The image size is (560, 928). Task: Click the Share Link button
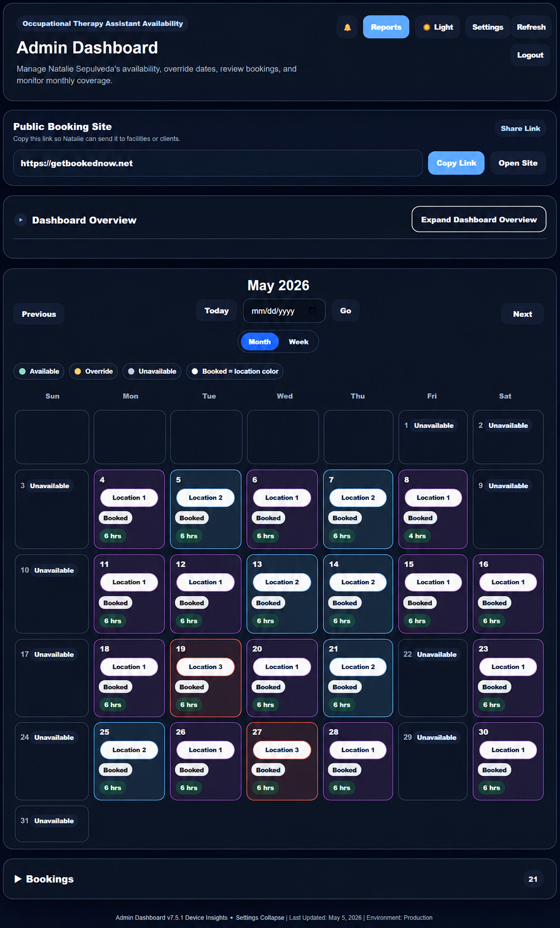[520, 128]
